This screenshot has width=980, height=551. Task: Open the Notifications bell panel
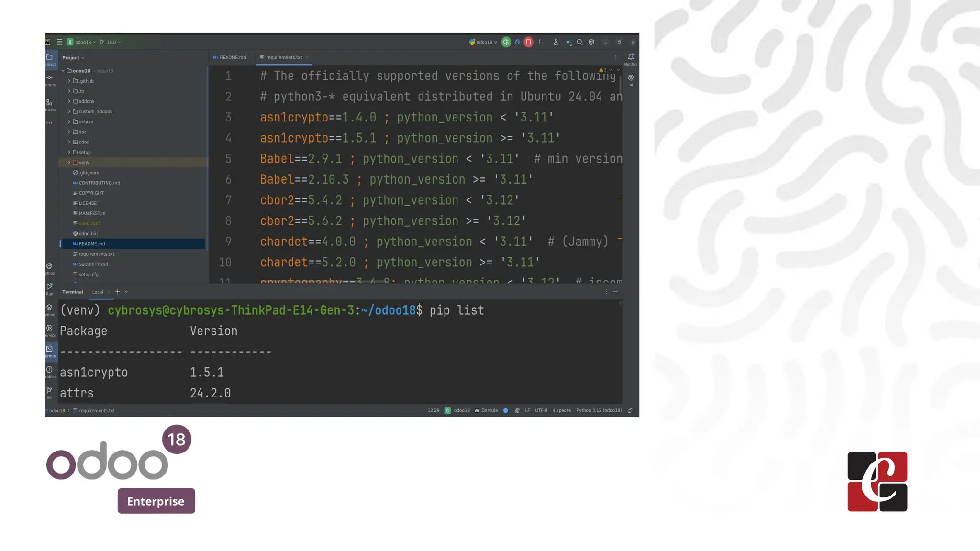click(x=631, y=57)
